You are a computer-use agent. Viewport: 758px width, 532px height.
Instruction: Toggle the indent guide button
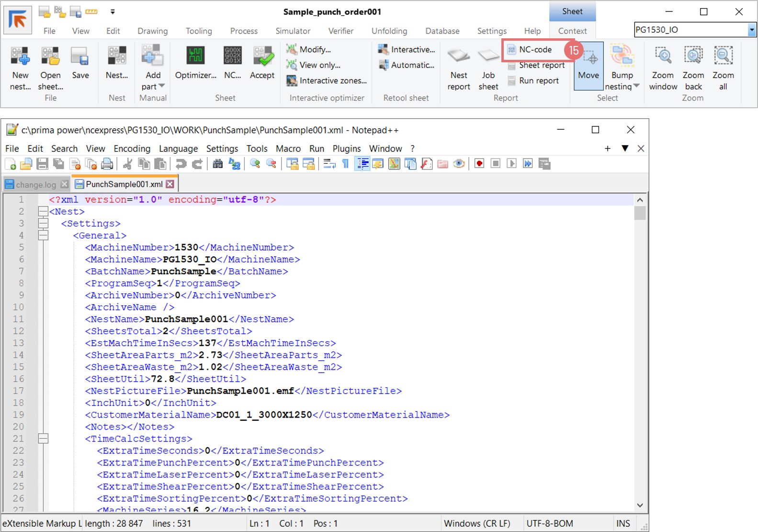click(x=362, y=164)
